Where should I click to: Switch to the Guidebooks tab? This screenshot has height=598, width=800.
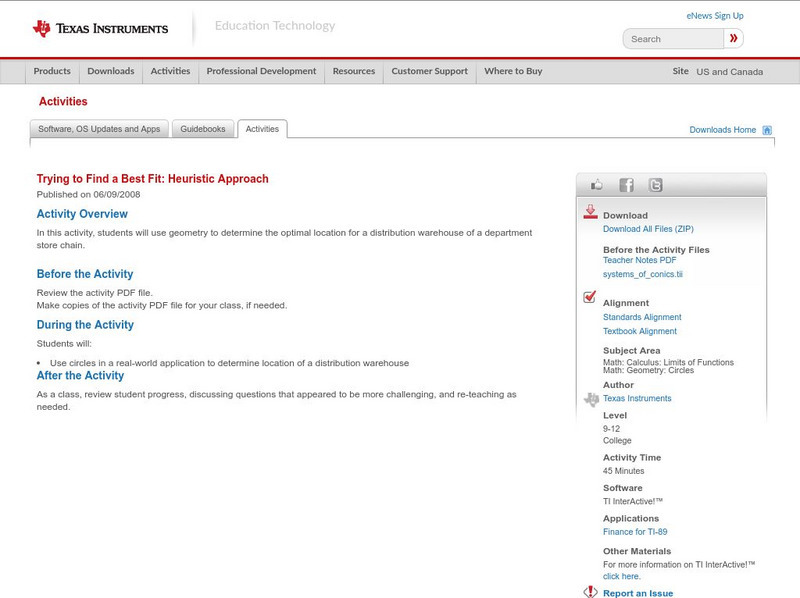202,128
